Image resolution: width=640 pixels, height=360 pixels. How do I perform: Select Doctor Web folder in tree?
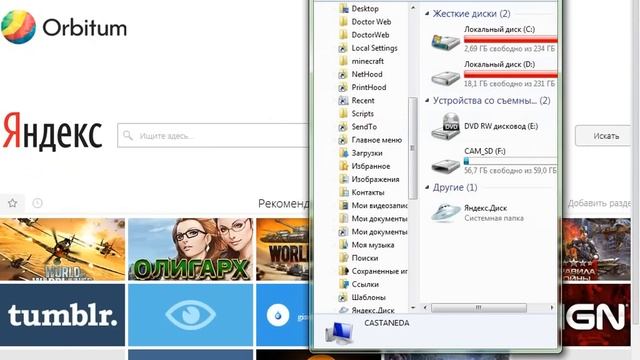pyautogui.click(x=371, y=22)
